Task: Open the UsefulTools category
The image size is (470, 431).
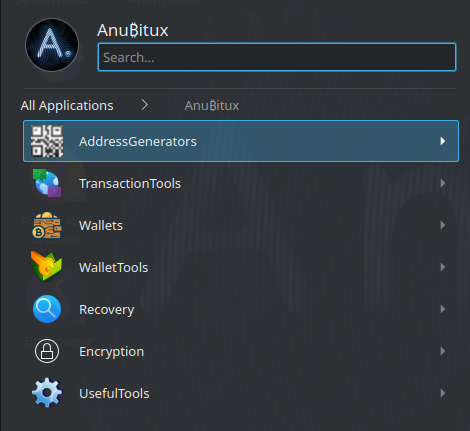Action: pyautogui.click(x=241, y=393)
